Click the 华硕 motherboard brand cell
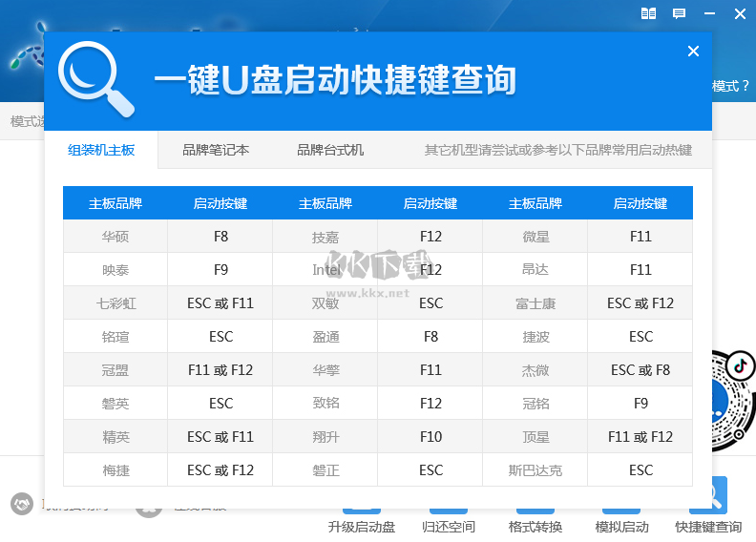 pos(115,236)
